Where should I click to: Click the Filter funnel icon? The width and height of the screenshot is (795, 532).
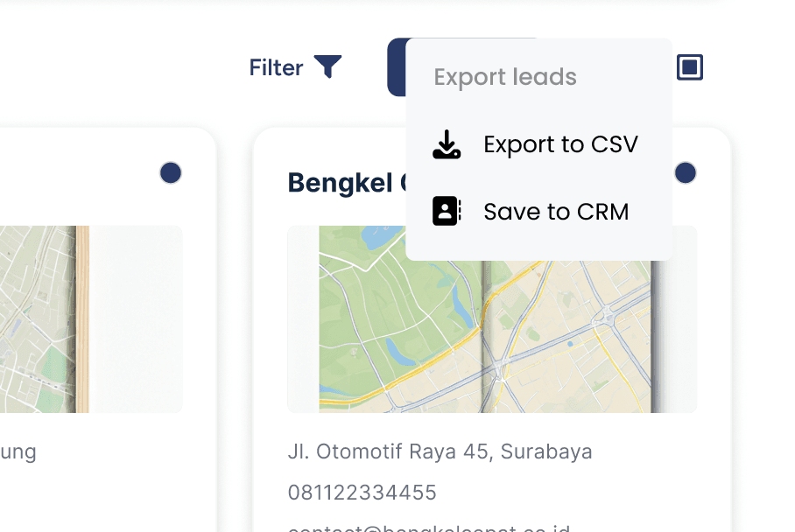tap(327, 66)
